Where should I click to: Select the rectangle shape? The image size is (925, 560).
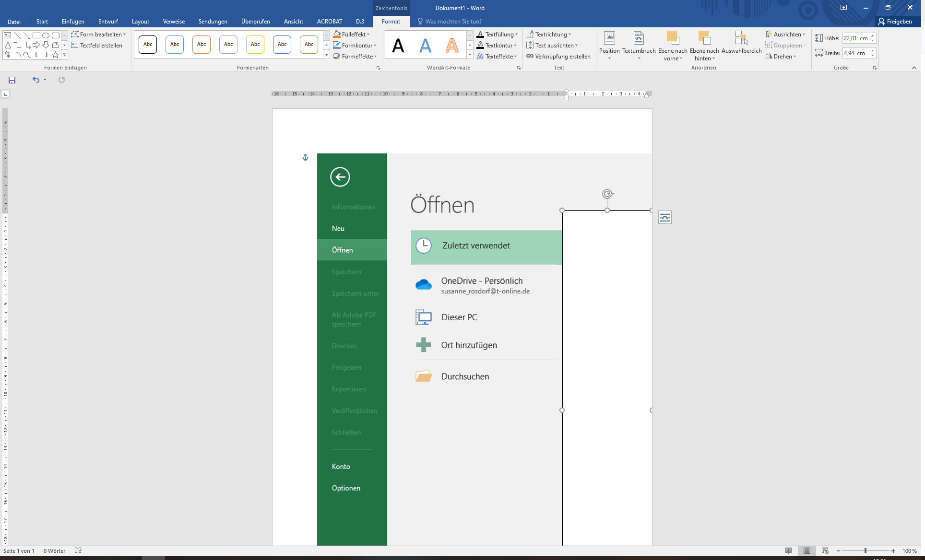[x=36, y=35]
